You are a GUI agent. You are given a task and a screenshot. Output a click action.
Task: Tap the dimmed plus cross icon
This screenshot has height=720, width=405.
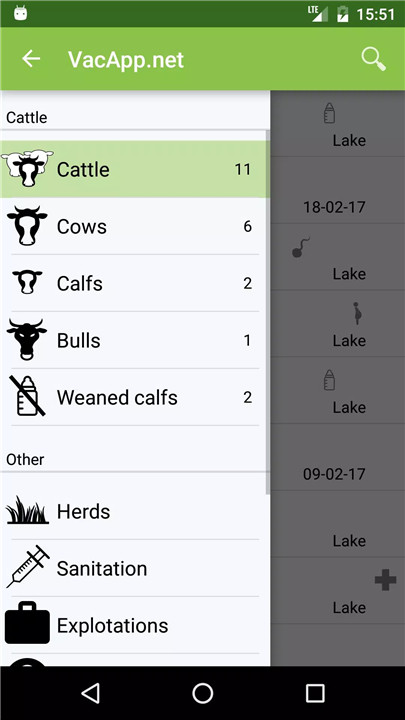pos(385,579)
